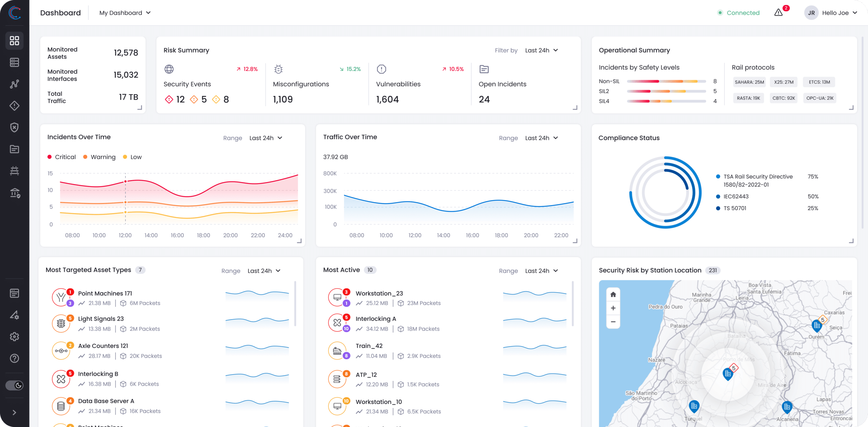Open the settings gear icon in sidebar
Screen dimensions: 868x427
[14, 337]
